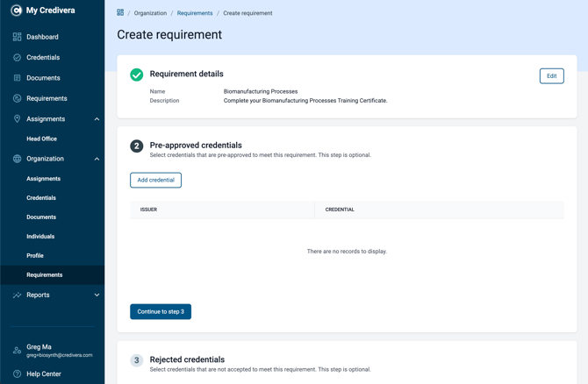
Task: Click the greg+biosynth@credivera.com email text
Action: [x=60, y=355]
